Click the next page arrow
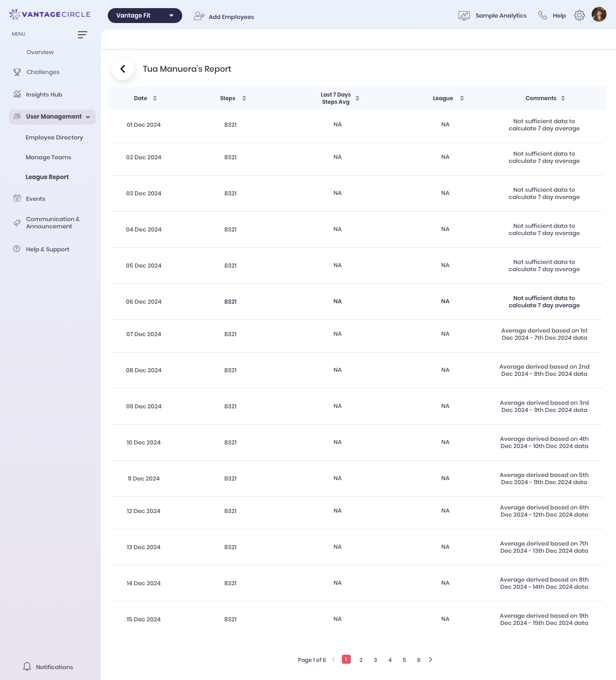The image size is (616, 680). (x=431, y=660)
